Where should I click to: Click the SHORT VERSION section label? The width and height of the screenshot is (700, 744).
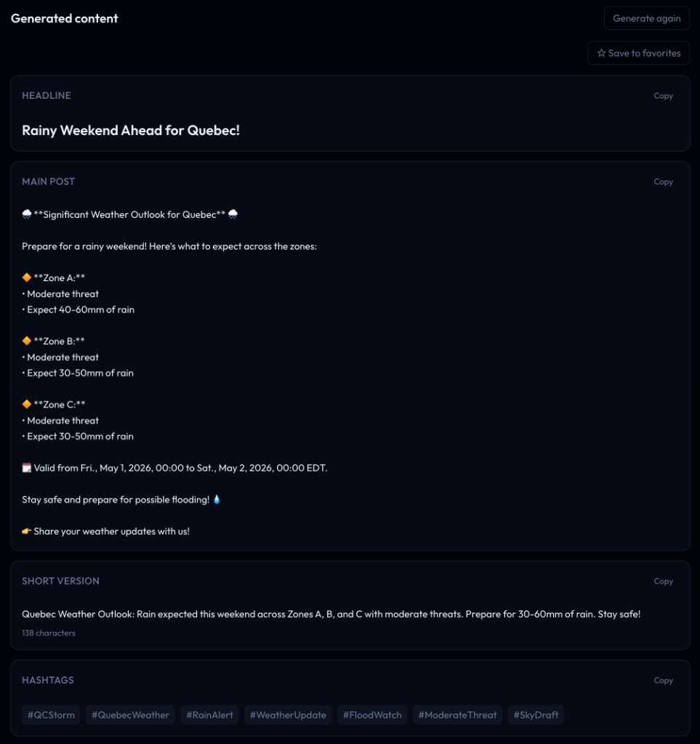pos(60,581)
